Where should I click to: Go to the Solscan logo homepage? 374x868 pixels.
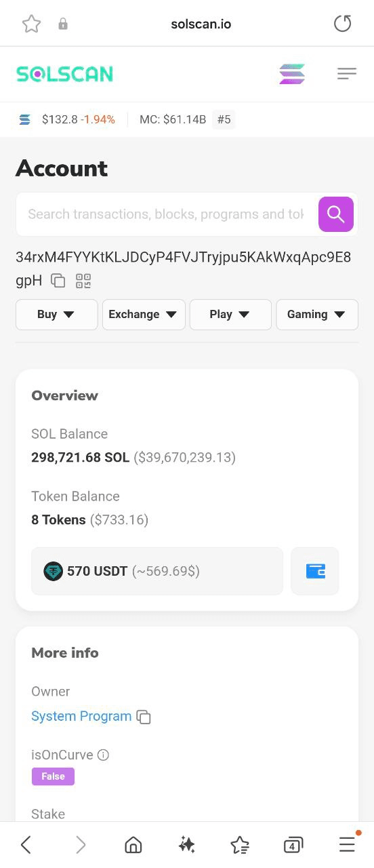65,74
